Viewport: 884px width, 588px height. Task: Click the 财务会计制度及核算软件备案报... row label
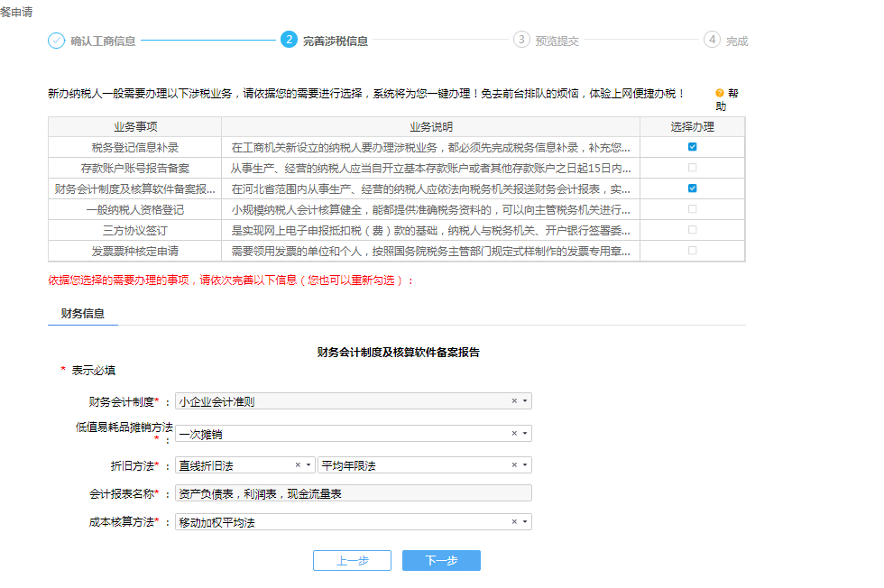135,189
